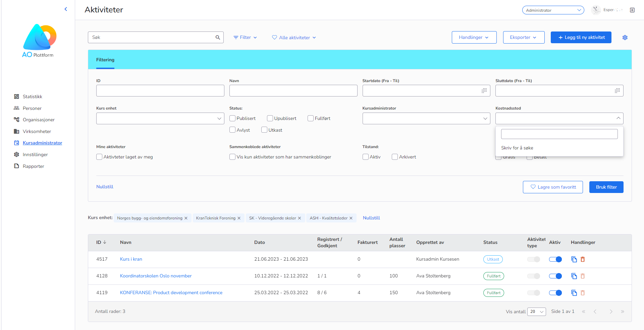Open the Eksporter dropdown
Viewport: 644px width, 330px height.
(x=524, y=38)
